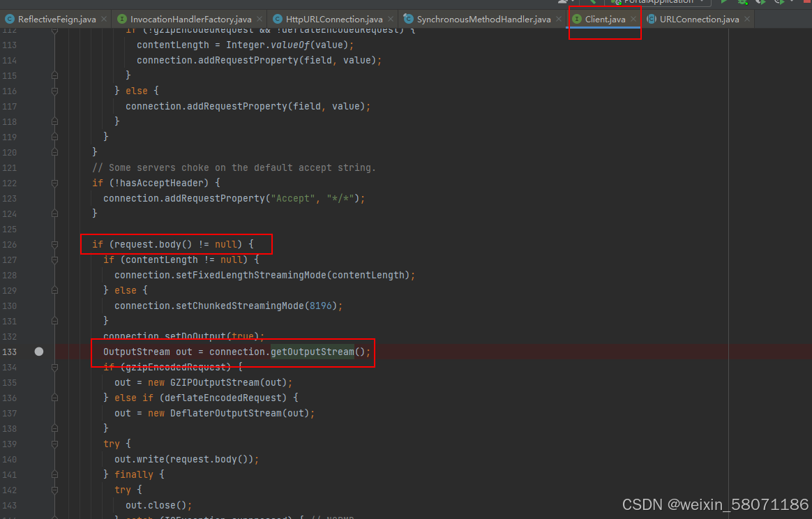
Task: Collapse the deflateEncodedRequest fold on line 136
Action: [x=54, y=398]
